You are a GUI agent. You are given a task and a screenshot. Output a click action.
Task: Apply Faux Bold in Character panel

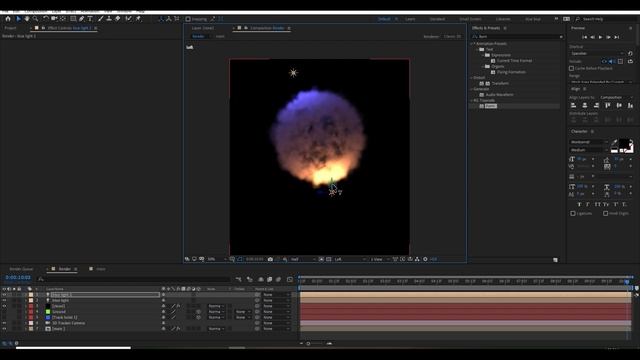coord(579,204)
